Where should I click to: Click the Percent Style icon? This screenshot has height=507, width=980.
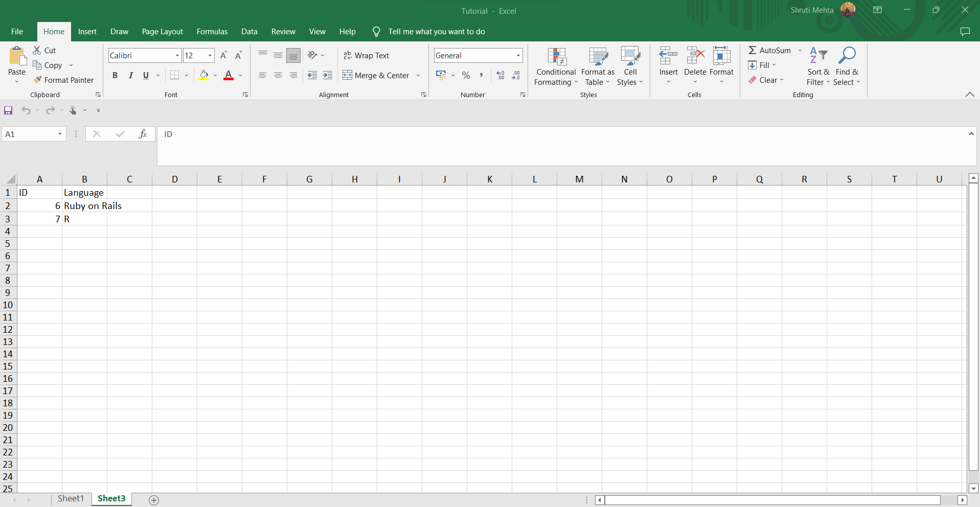tap(466, 75)
